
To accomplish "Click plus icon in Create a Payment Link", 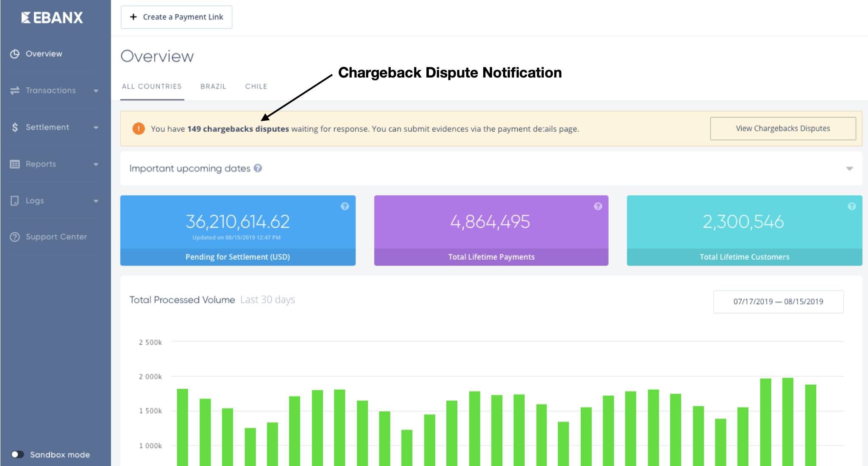I will [x=134, y=17].
